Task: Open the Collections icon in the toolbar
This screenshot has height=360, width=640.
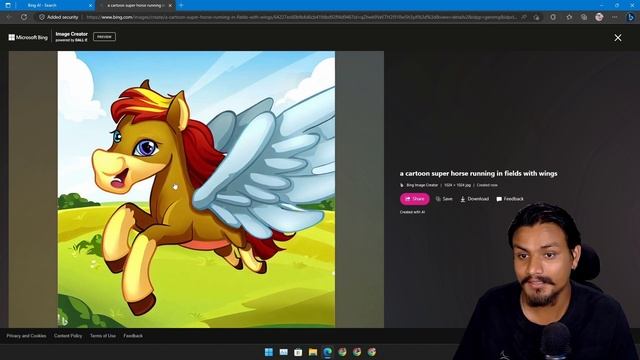Action: 584,17
